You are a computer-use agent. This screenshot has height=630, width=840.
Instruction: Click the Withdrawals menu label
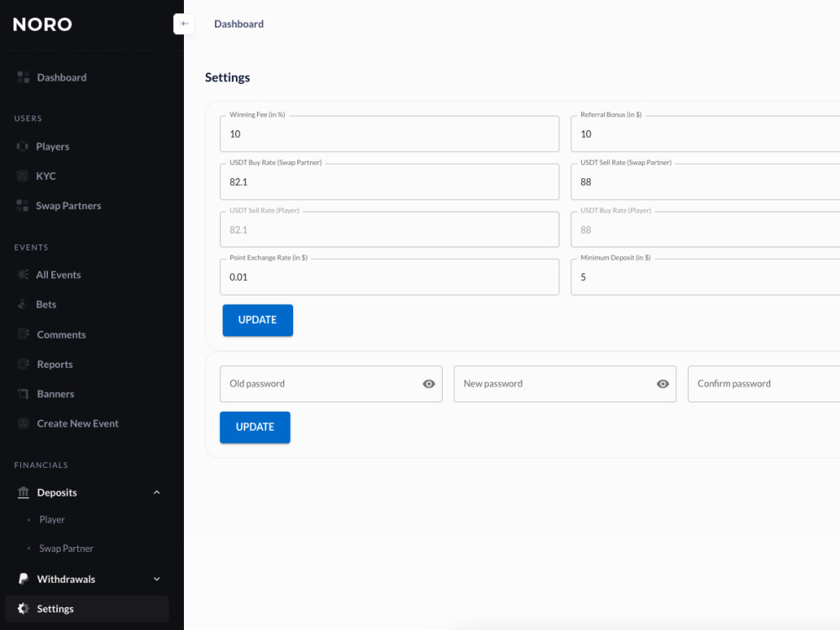coord(66,579)
